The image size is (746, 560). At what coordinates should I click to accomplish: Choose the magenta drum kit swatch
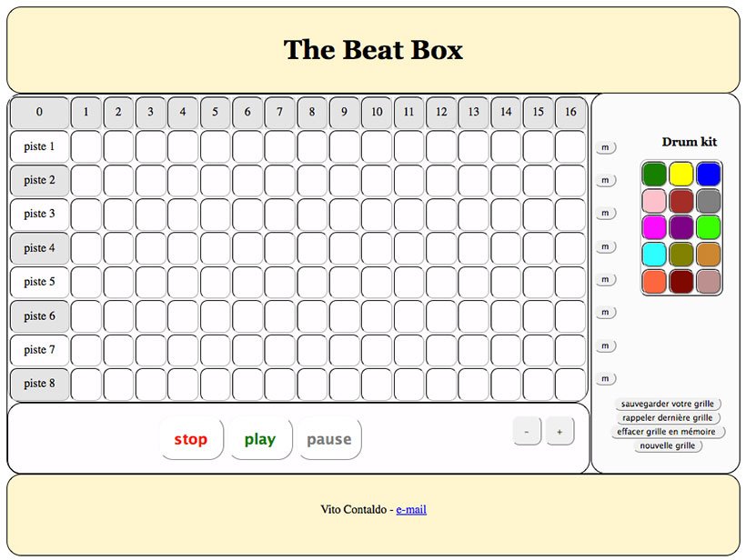point(654,226)
